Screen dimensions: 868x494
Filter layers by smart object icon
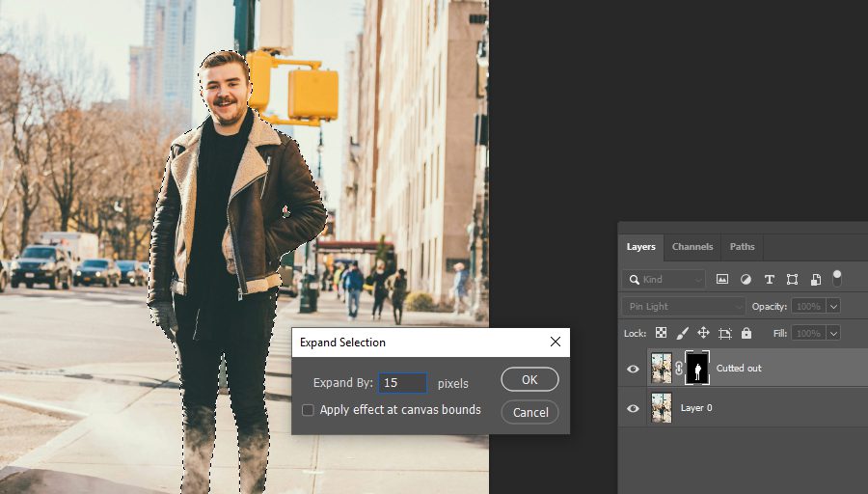(x=815, y=279)
